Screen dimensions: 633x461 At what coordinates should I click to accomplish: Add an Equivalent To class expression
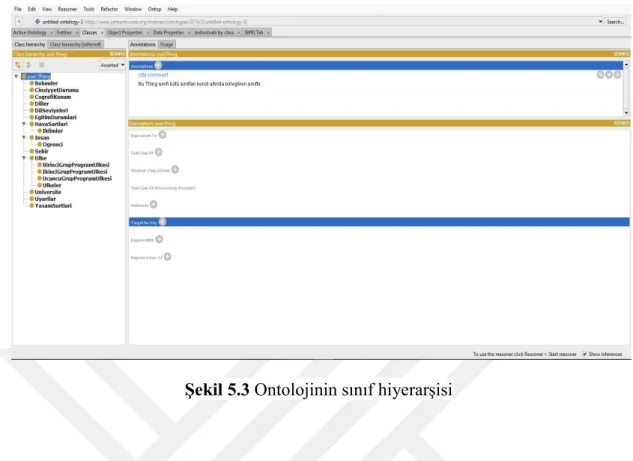[162, 135]
